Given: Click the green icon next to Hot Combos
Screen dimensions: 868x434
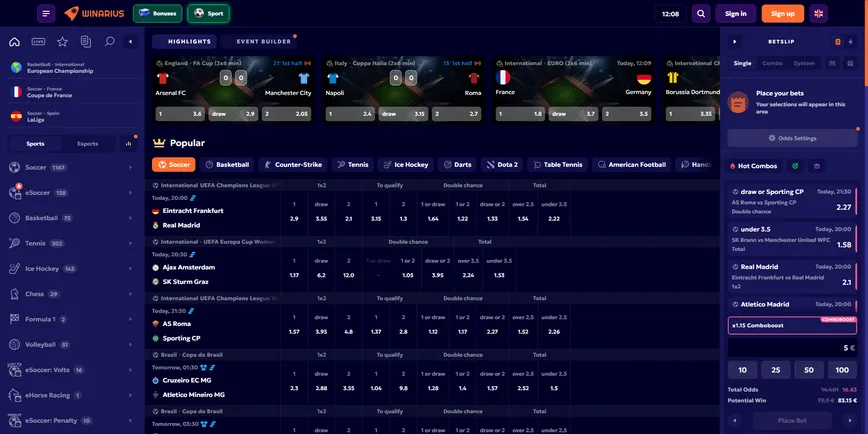Looking at the screenshot, I should [x=795, y=166].
